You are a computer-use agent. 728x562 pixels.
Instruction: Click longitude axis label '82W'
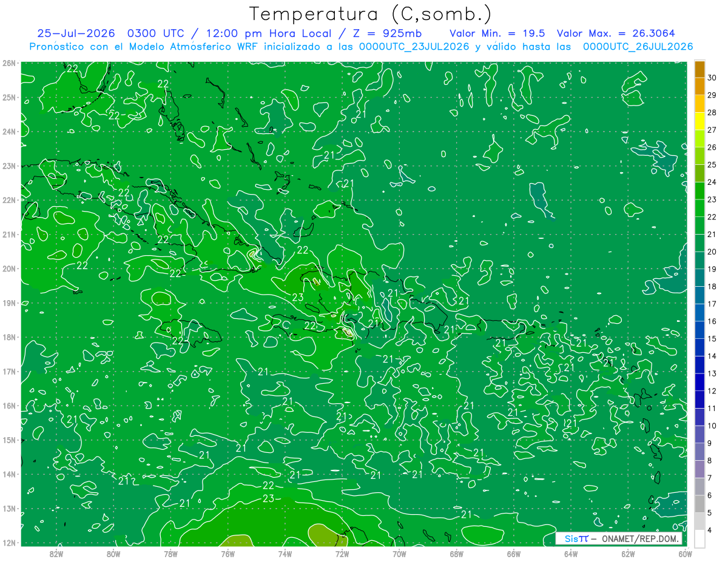[56, 554]
